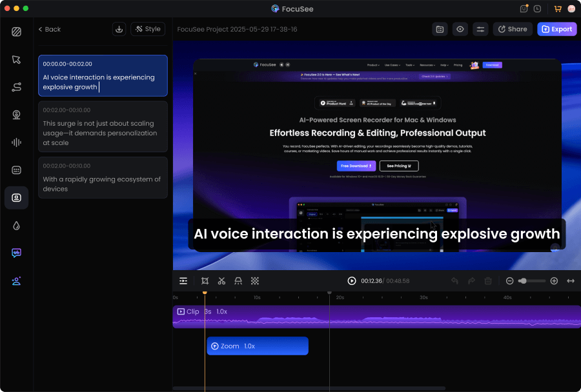
Task: Click the timeline zoom slider
Action: pyautogui.click(x=531, y=281)
